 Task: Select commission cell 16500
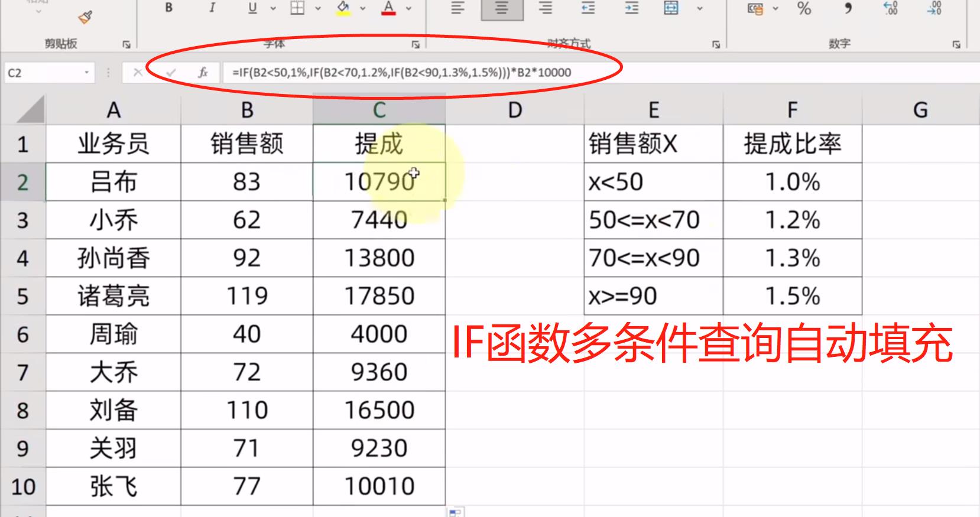click(x=379, y=410)
